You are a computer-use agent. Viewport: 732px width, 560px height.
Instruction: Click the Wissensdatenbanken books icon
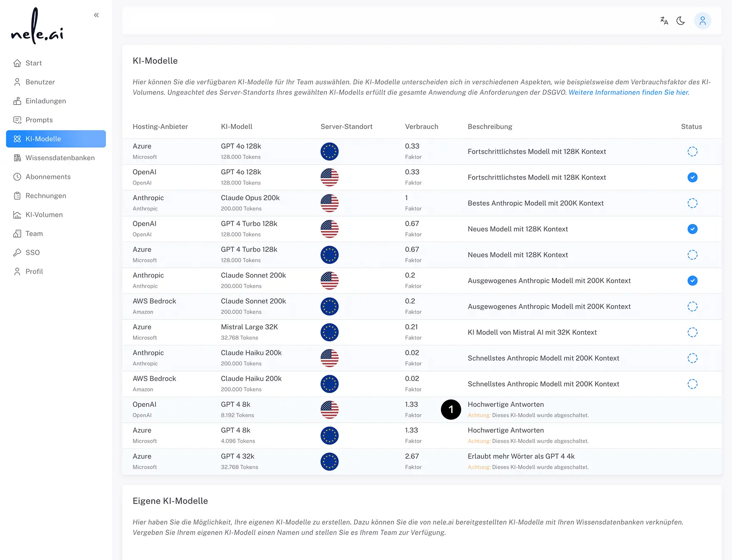pos(17,158)
